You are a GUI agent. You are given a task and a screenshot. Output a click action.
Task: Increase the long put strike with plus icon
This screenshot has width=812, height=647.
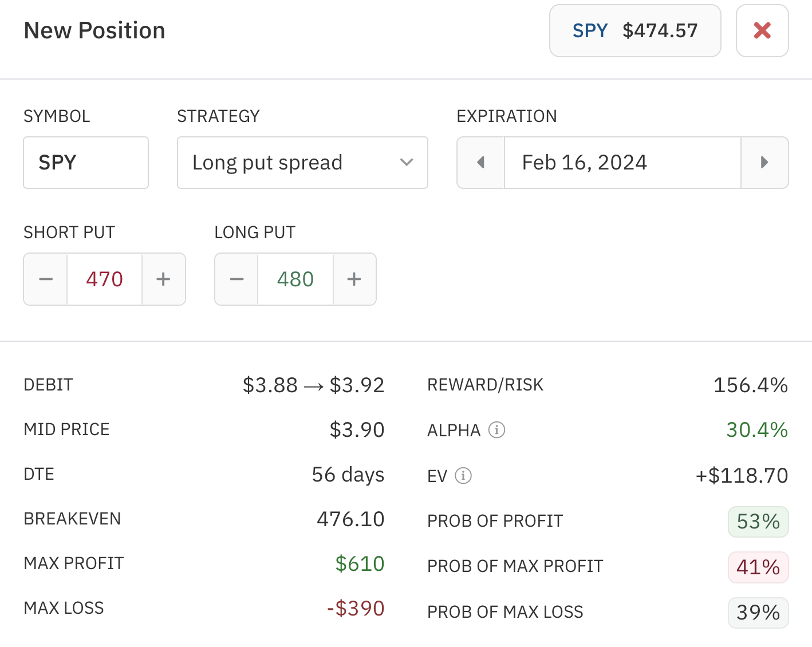[x=354, y=279]
